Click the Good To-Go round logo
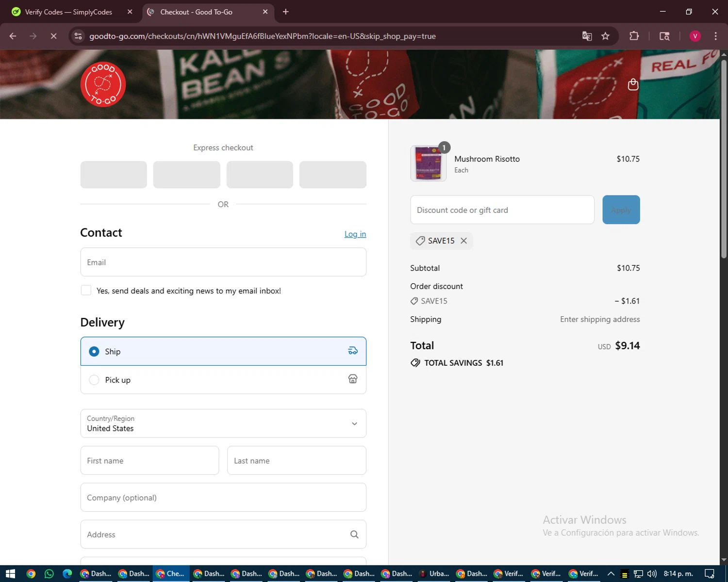 click(x=103, y=84)
